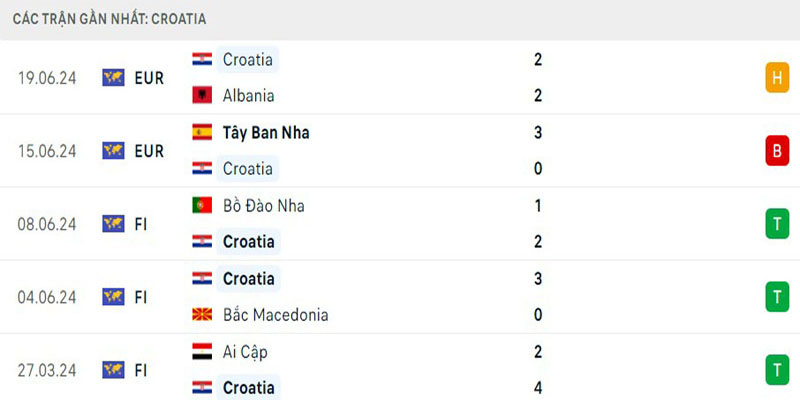Click the Croatia flag in the 19.06.24 match

point(202,59)
